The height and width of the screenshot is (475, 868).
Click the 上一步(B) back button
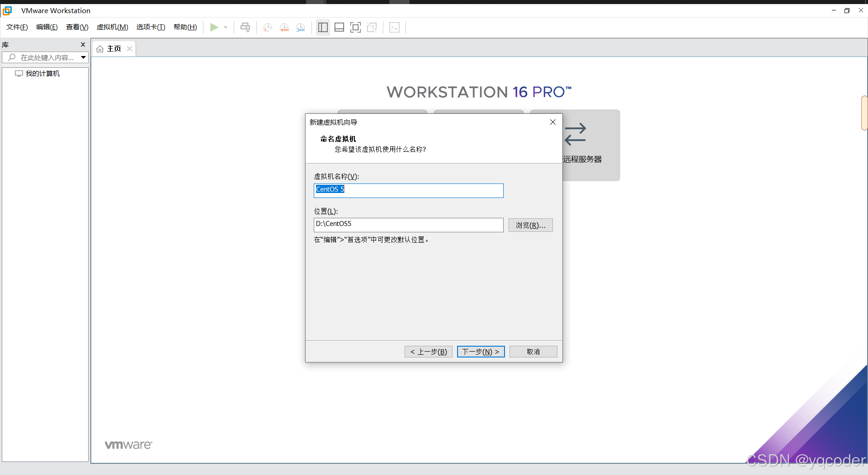click(428, 352)
